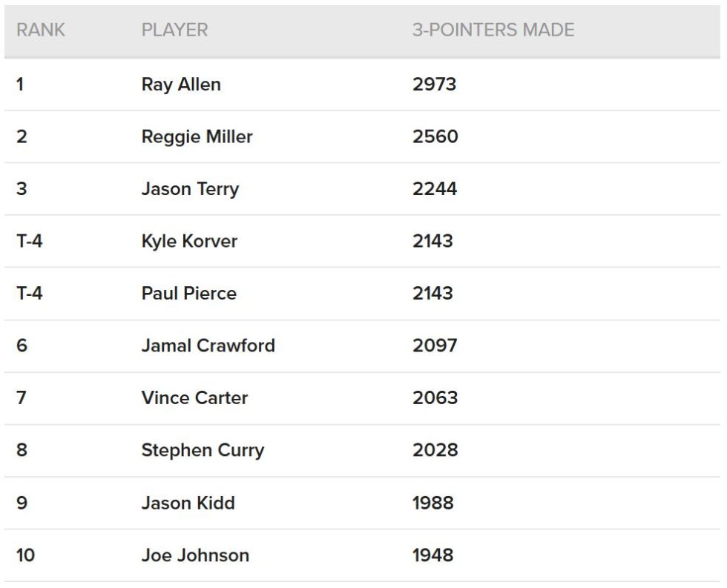Image resolution: width=727 pixels, height=588 pixels.
Task: Select the 1948 value in last row
Action: 432,555
